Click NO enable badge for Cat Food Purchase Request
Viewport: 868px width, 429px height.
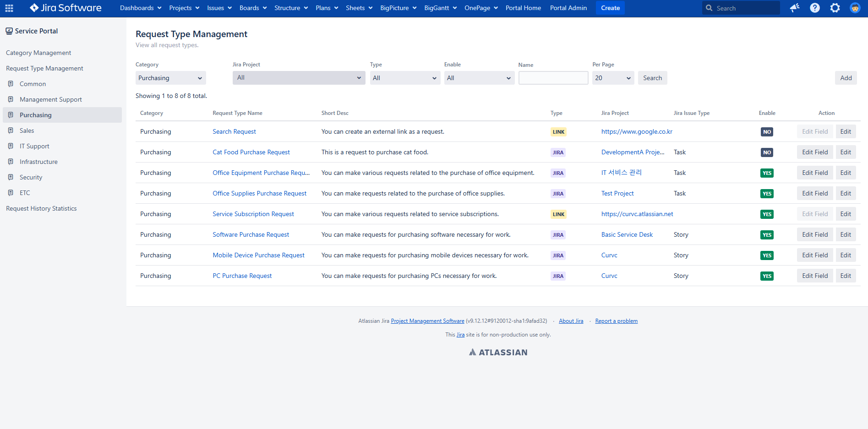767,152
